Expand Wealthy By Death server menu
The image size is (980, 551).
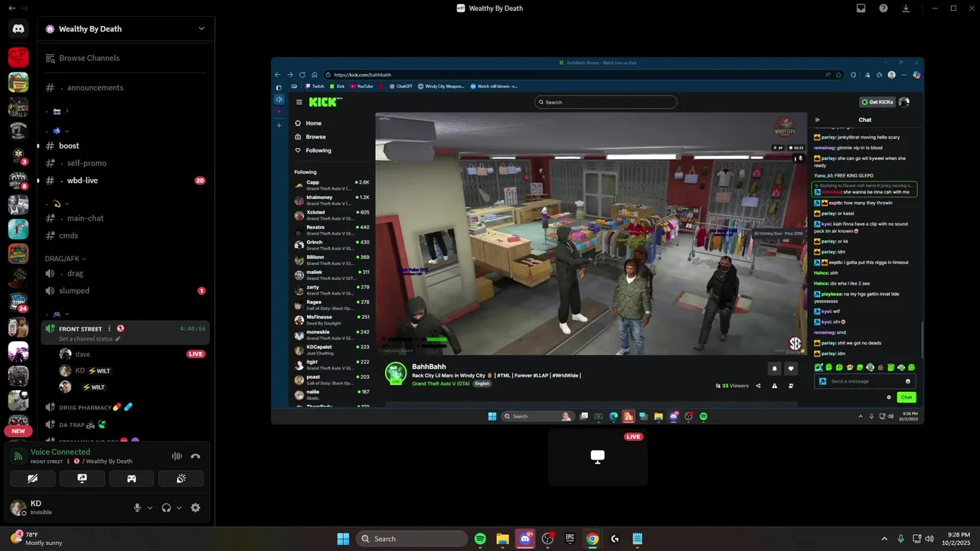[201, 29]
